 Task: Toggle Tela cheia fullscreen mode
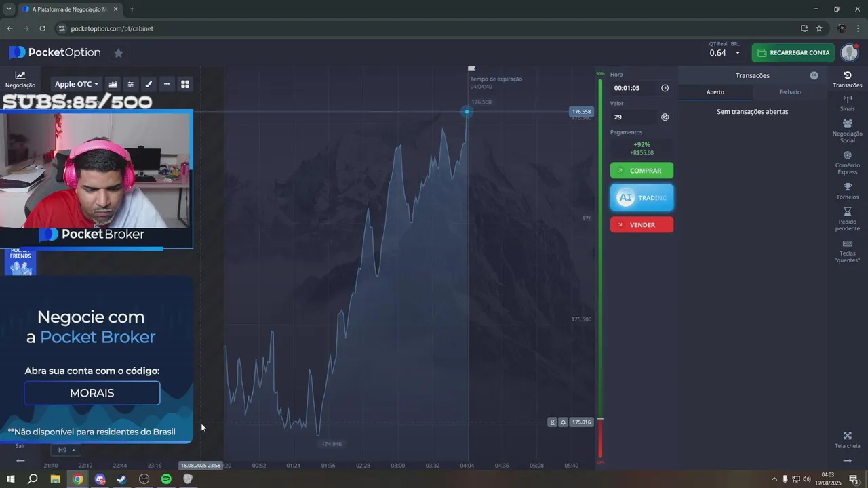click(x=848, y=440)
